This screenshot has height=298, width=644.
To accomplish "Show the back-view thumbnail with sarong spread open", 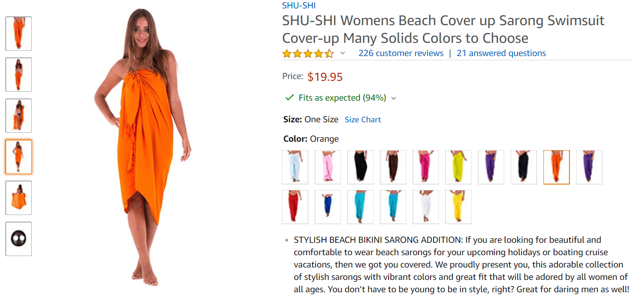I will tap(19, 198).
